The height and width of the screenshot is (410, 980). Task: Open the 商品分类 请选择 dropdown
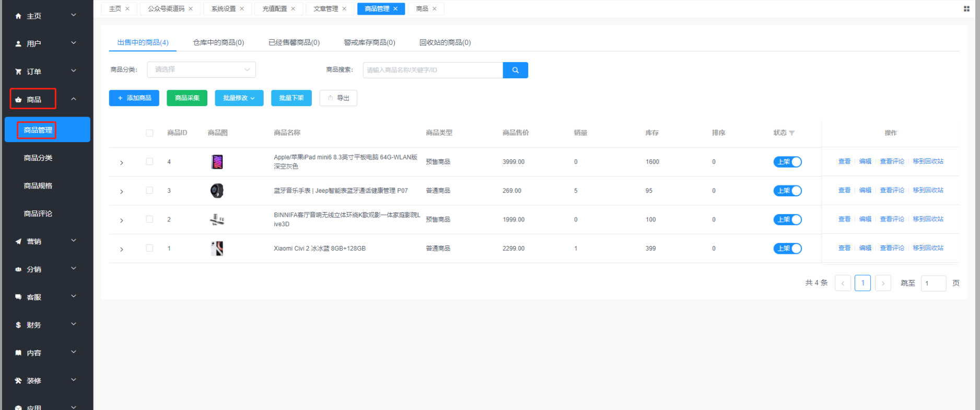[x=201, y=69]
